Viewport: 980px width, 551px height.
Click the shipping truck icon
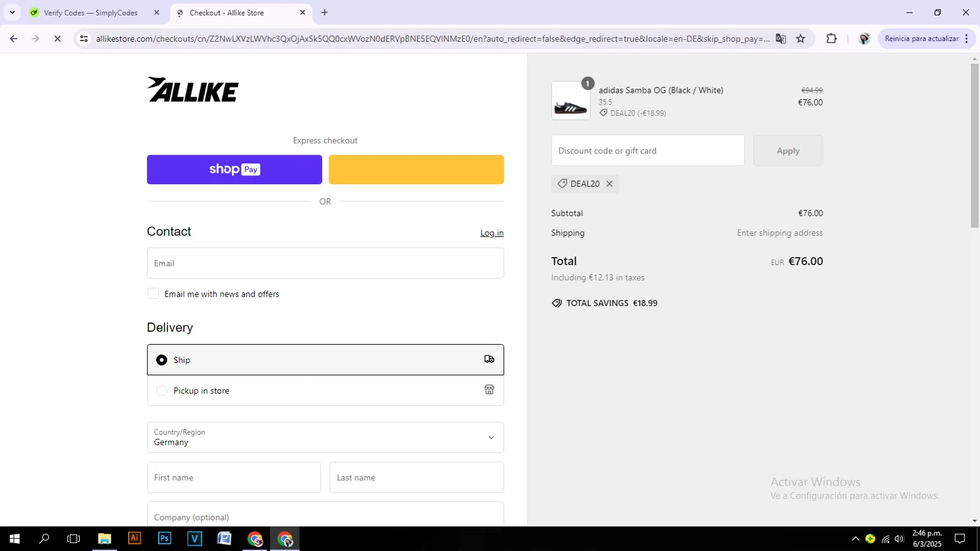(489, 359)
